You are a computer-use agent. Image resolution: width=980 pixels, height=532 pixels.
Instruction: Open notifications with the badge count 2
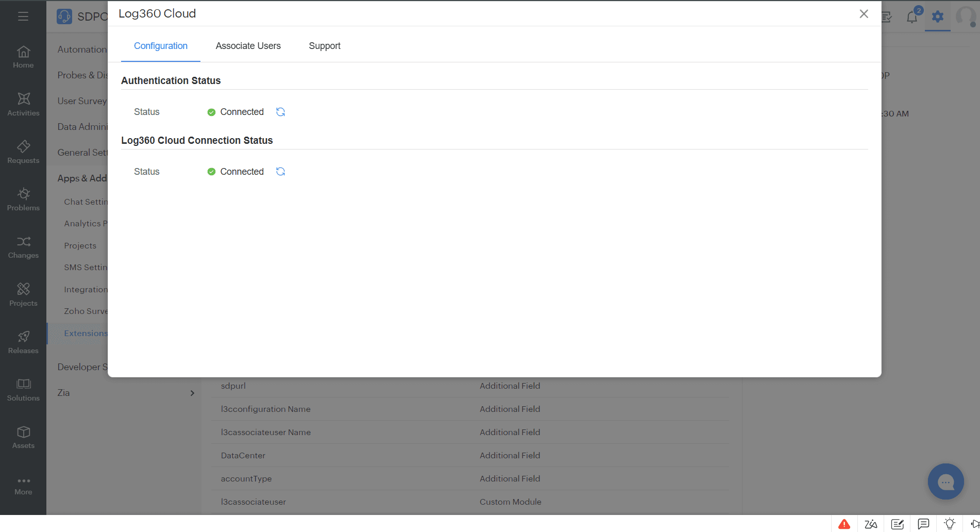click(x=912, y=16)
